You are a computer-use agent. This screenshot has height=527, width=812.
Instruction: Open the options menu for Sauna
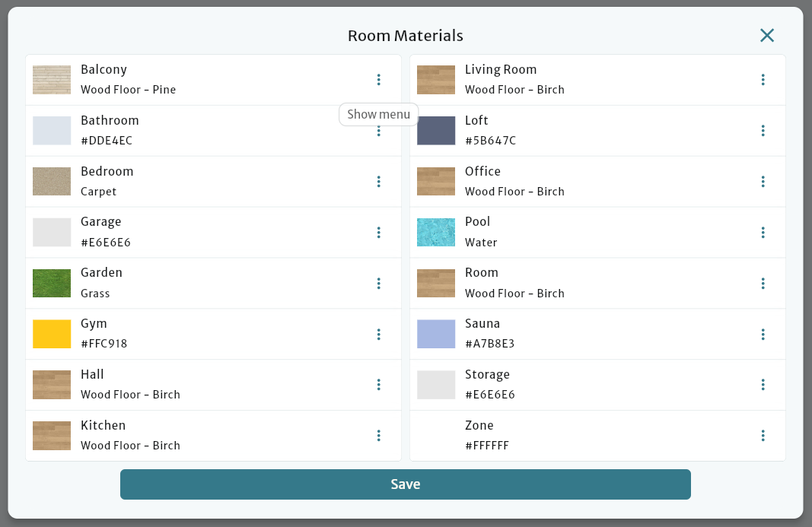[x=763, y=334]
